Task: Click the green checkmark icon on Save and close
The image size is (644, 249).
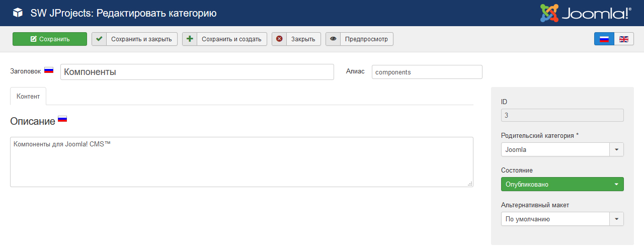Action: coord(99,39)
